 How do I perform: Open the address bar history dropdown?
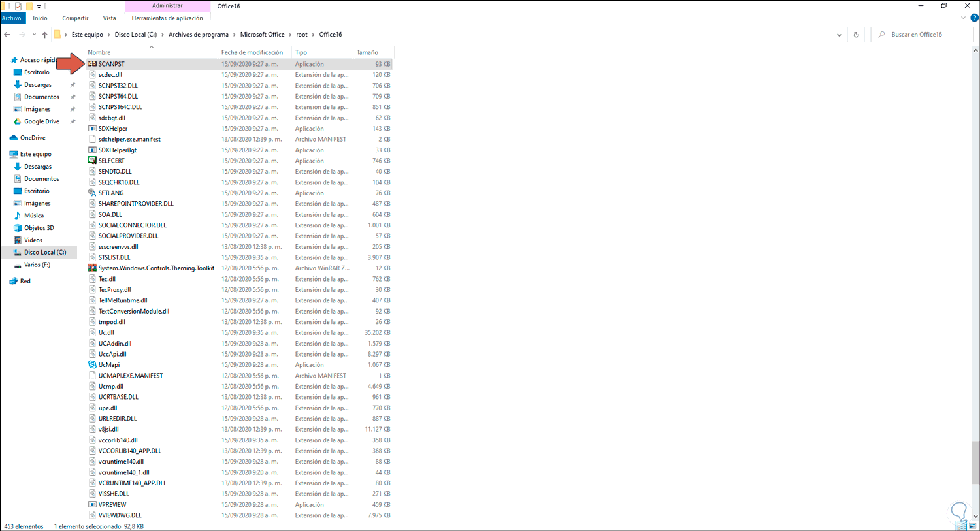point(839,35)
